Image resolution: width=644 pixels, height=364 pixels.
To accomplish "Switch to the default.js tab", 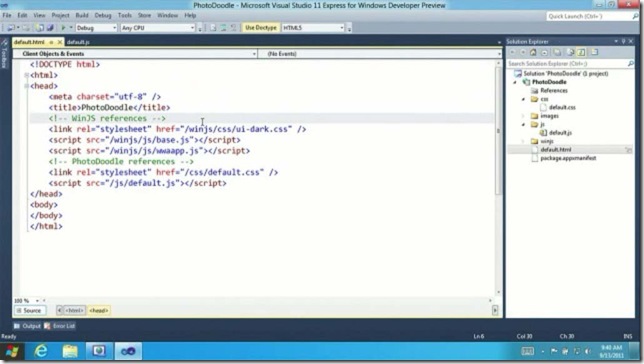I will (78, 42).
